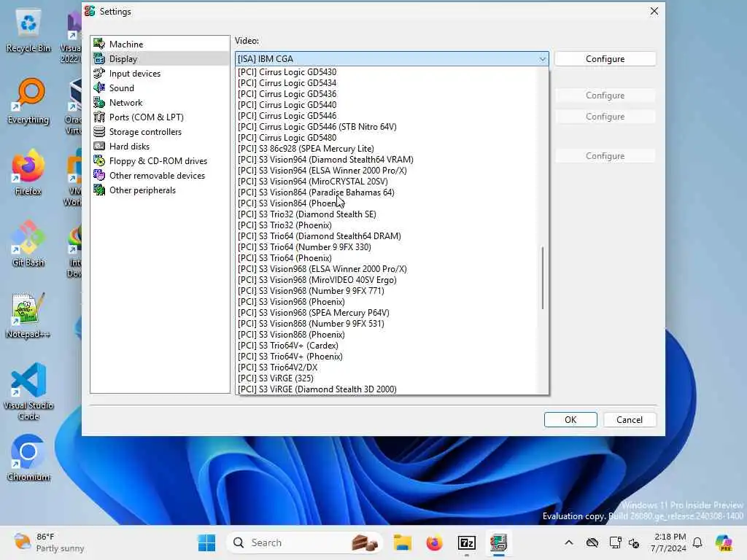Select the Machine category icon
This screenshot has width=747, height=560.
point(99,44)
